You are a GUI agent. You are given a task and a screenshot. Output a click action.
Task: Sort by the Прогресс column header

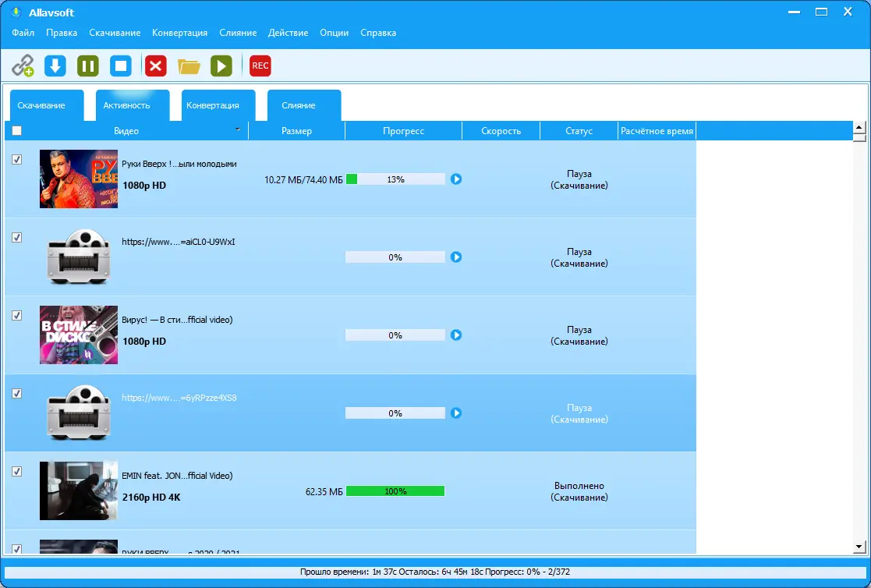(403, 130)
